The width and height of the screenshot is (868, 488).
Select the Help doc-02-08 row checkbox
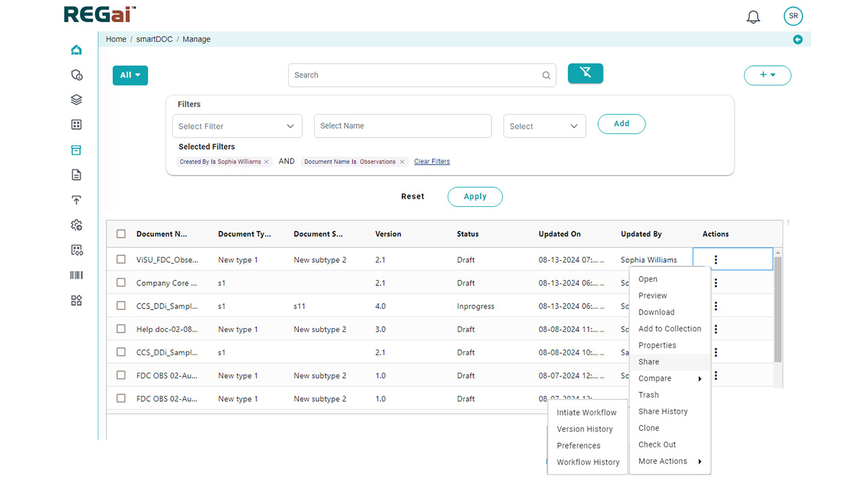pyautogui.click(x=121, y=329)
